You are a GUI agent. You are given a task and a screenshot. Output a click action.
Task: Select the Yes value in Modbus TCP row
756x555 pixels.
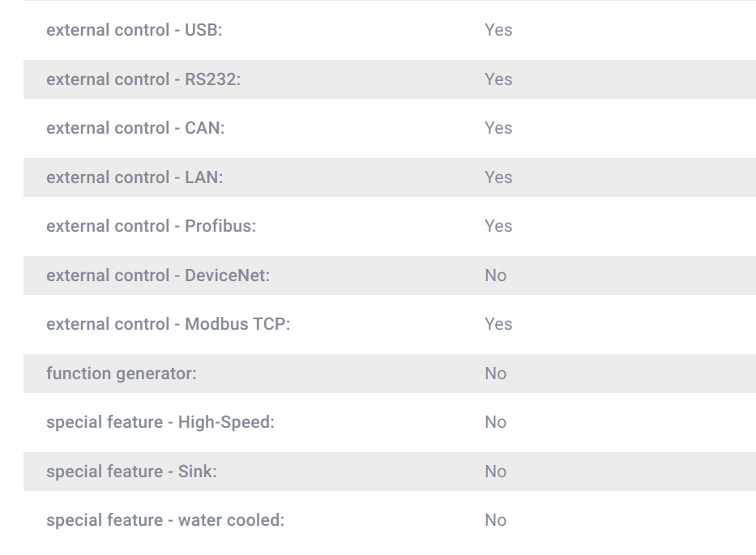[498, 324]
